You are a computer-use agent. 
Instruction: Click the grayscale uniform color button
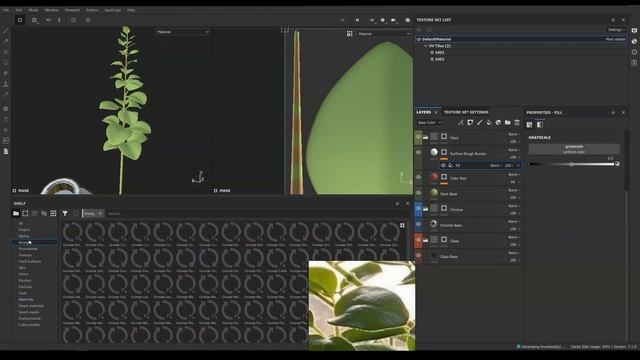click(574, 149)
